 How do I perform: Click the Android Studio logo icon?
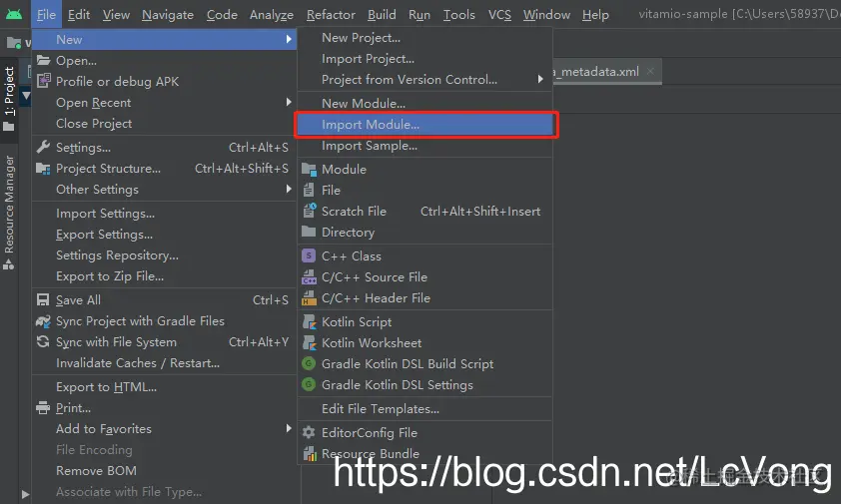coord(14,15)
